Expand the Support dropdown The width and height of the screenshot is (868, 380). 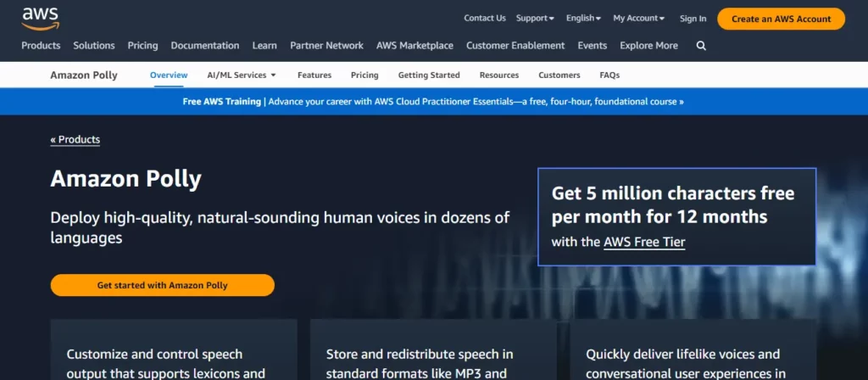tap(535, 19)
